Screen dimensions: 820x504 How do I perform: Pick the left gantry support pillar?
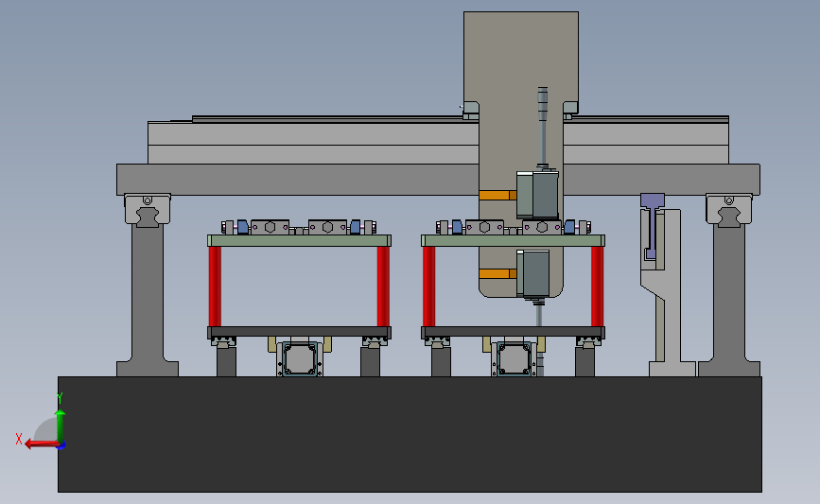click(x=148, y=298)
